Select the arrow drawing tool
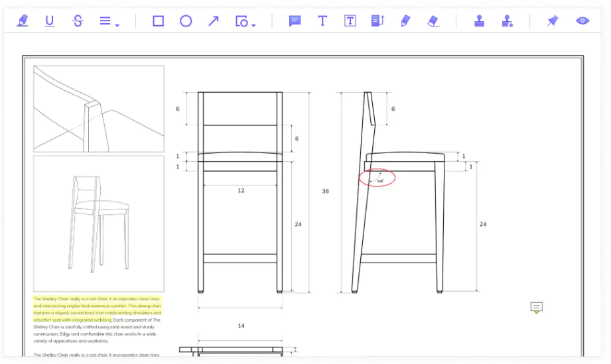This screenshot has width=611, height=364. (x=214, y=21)
